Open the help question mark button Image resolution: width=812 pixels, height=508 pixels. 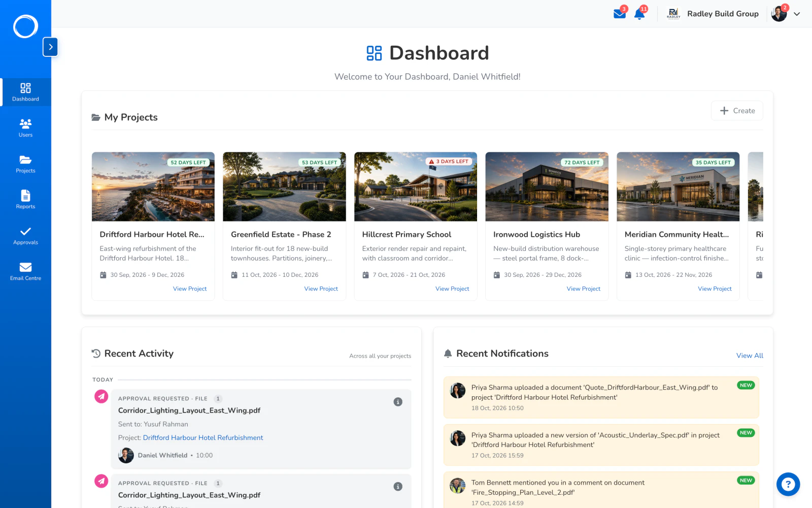[x=788, y=484]
